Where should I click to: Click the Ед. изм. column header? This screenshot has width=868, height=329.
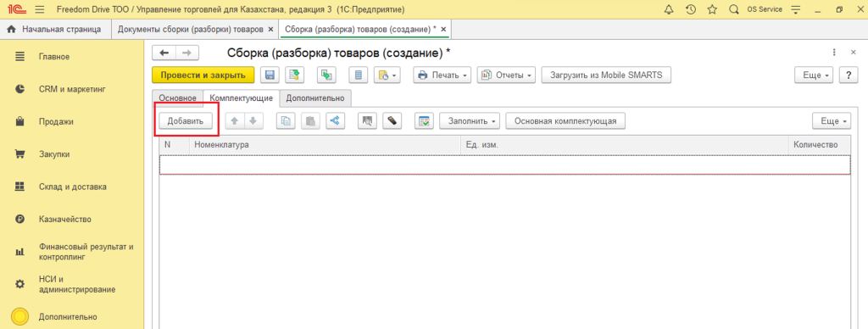click(624, 144)
